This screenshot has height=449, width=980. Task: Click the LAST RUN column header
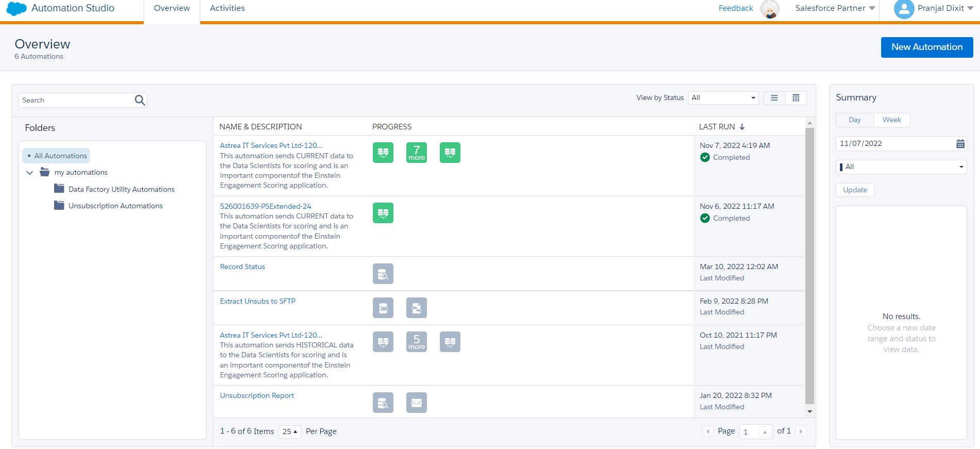716,127
